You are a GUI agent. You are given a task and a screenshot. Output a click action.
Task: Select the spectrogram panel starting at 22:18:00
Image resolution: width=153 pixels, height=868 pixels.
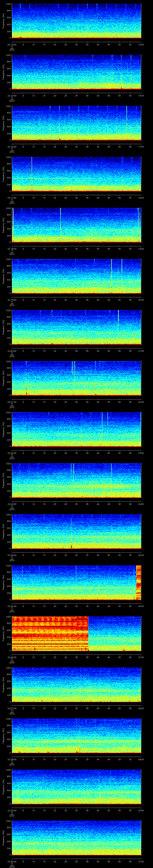(x=76, y=225)
